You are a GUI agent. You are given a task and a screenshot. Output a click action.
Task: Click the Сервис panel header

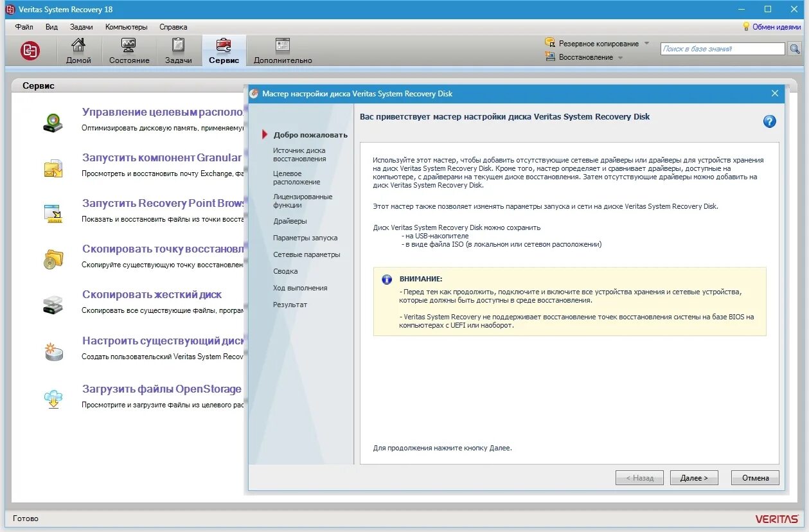39,85
